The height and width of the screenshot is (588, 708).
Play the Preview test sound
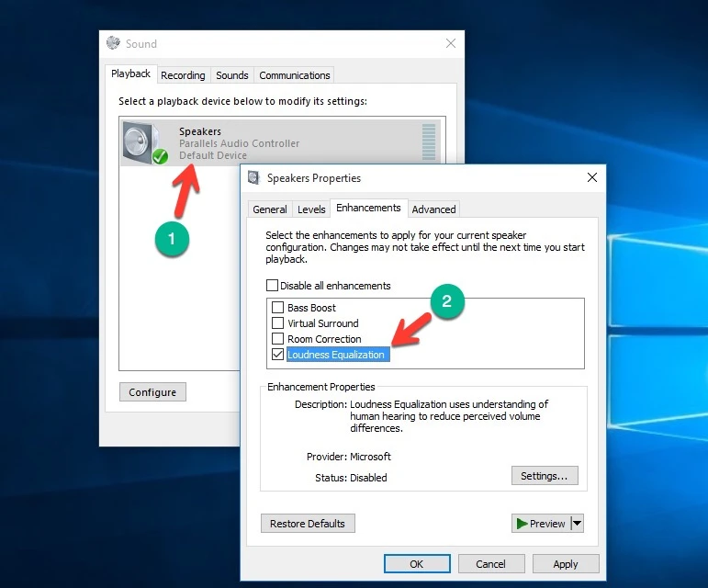tap(540, 524)
